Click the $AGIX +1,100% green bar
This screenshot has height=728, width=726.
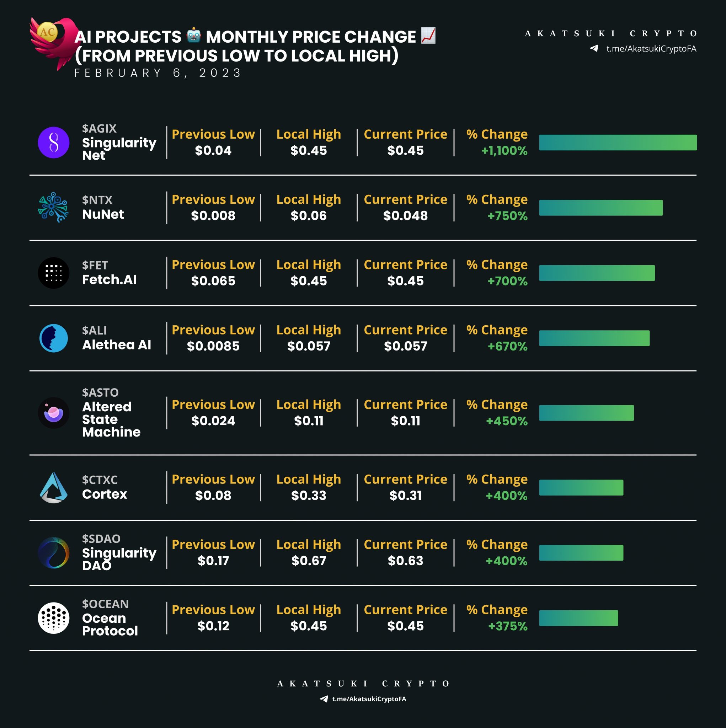point(618,143)
